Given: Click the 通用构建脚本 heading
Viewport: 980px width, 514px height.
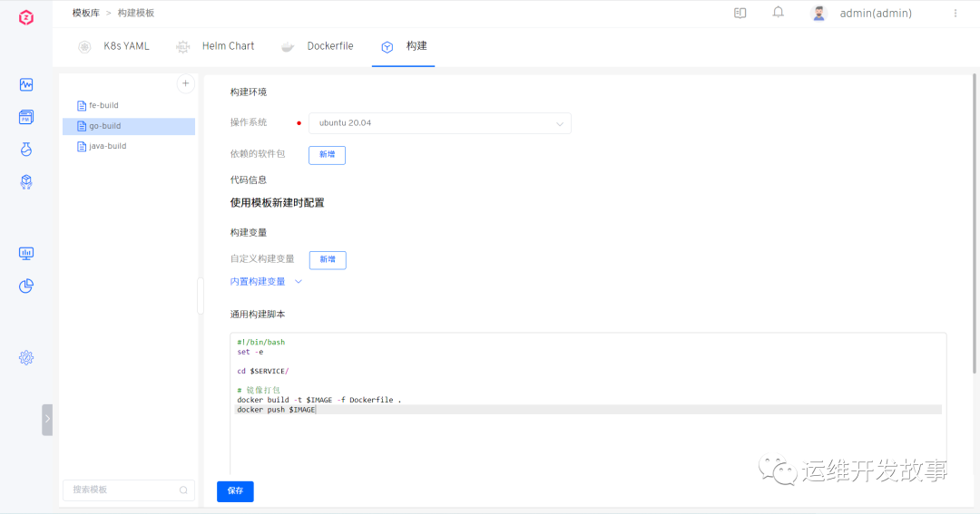Looking at the screenshot, I should pos(258,315).
